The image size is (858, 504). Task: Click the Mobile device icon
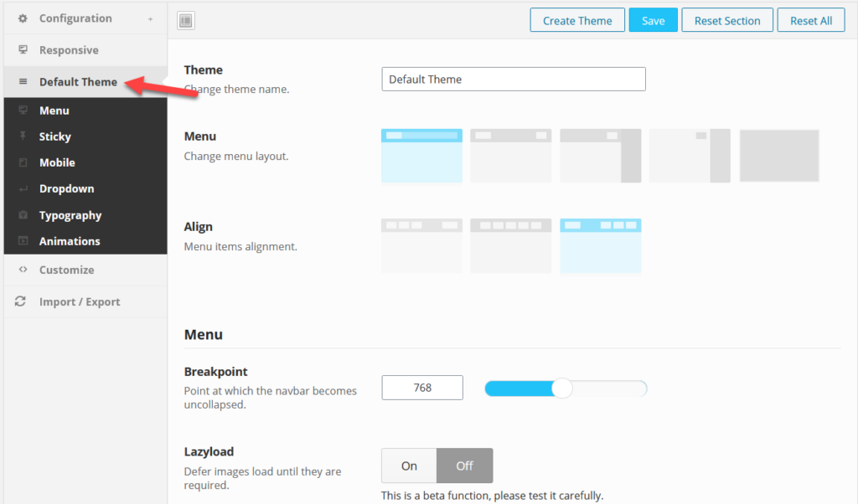(x=23, y=162)
